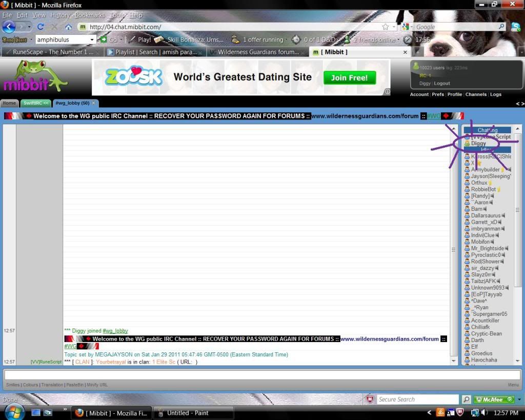The width and height of the screenshot is (525, 420).
Task: Select the SwiftIRC server tab
Action: click(36, 103)
